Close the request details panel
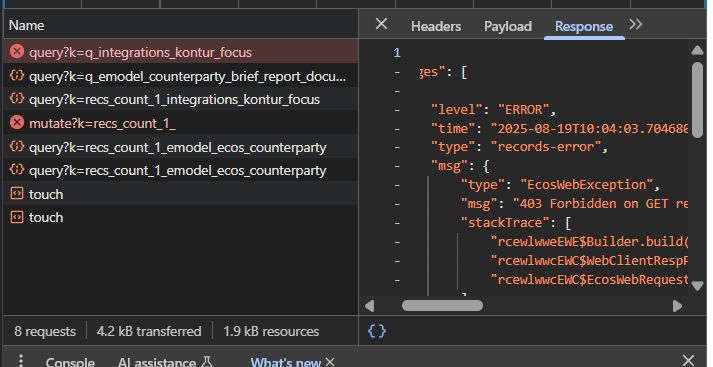Viewport: 713px width, 367px height. 382,24
